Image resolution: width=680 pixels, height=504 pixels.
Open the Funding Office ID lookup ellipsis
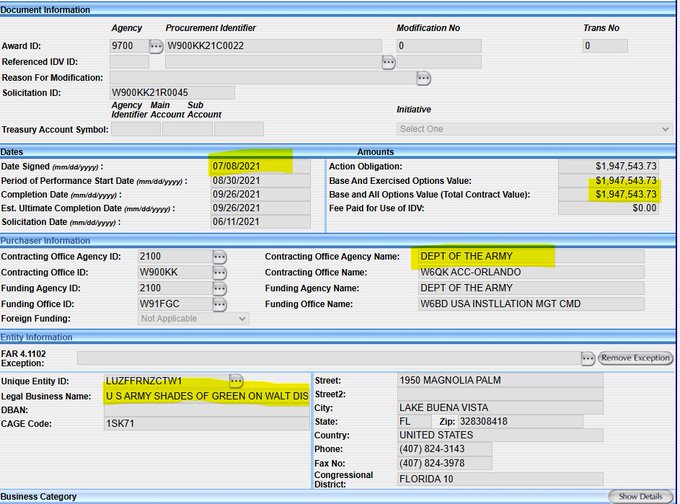tap(220, 304)
